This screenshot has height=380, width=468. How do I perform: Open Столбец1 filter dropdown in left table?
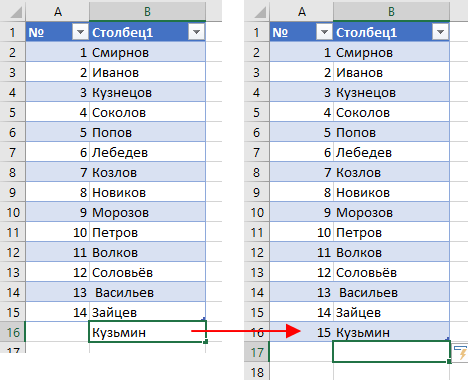(196, 32)
